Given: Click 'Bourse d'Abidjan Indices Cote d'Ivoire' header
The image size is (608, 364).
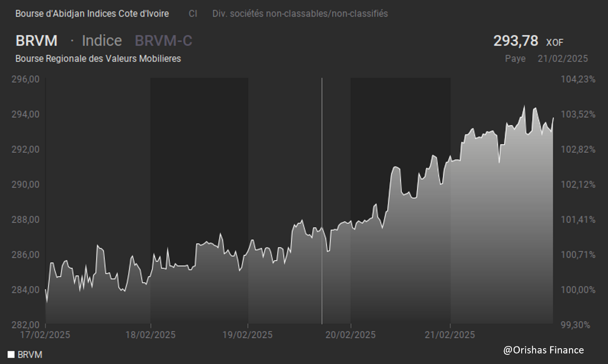Looking at the screenshot, I should point(92,14).
